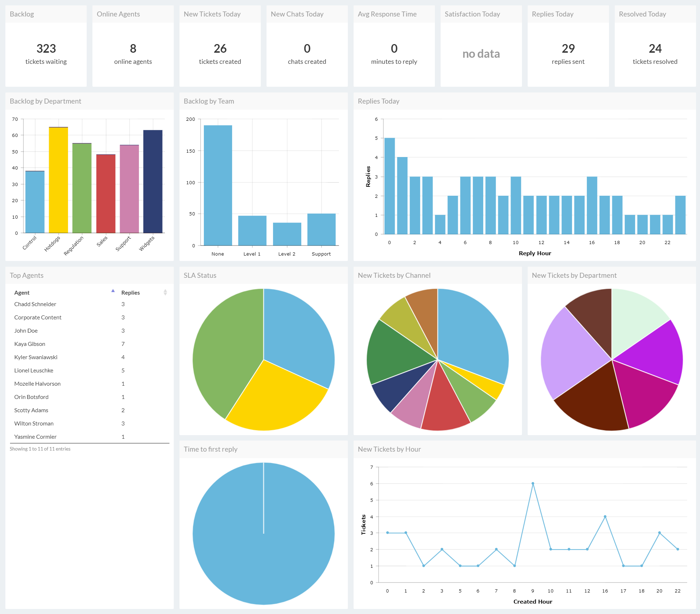The height and width of the screenshot is (614, 700).
Task: Click the peak point at hour 9
Action: (x=533, y=484)
